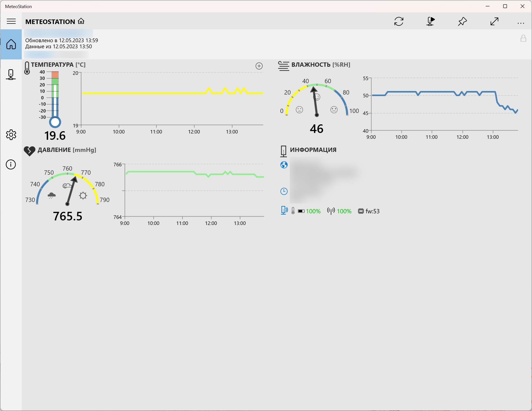
Task: Select the Home tab in sidebar
Action: [11, 44]
